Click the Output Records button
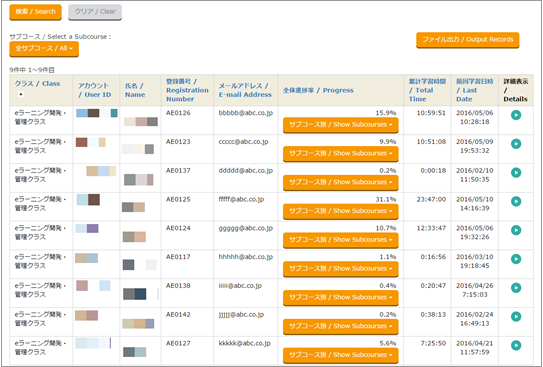This screenshot has height=367, width=543. click(468, 40)
